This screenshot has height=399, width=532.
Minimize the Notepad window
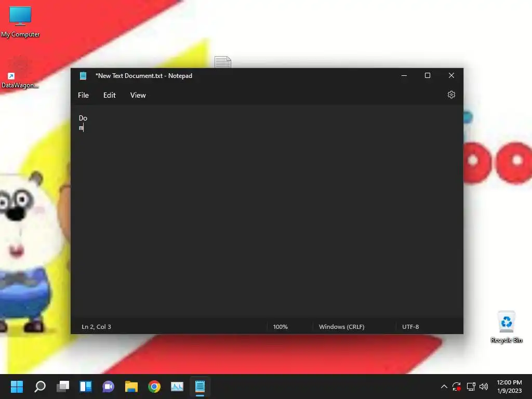pos(404,75)
